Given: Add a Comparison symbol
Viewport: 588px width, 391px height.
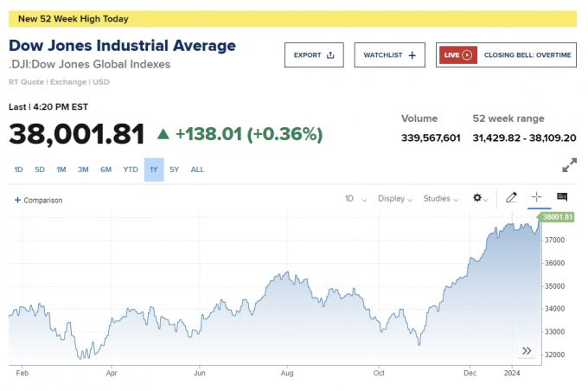Looking at the screenshot, I should click(x=39, y=200).
